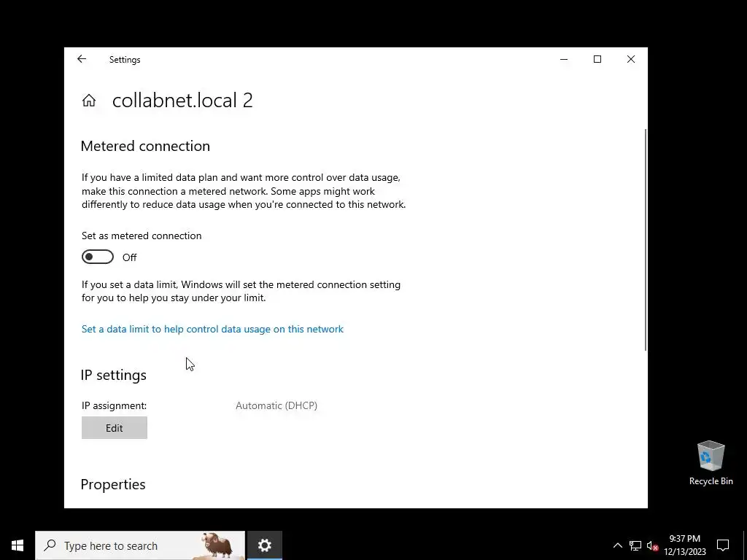The height and width of the screenshot is (560, 747).
Task: Click the Off label beside the toggle
Action: [130, 257]
